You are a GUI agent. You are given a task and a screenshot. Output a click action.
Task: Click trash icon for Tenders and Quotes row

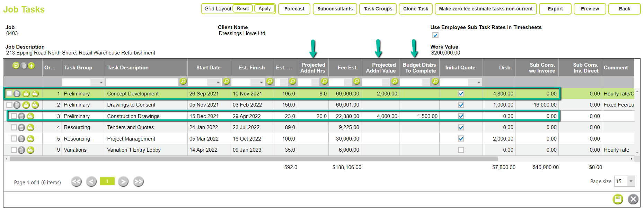point(21,128)
